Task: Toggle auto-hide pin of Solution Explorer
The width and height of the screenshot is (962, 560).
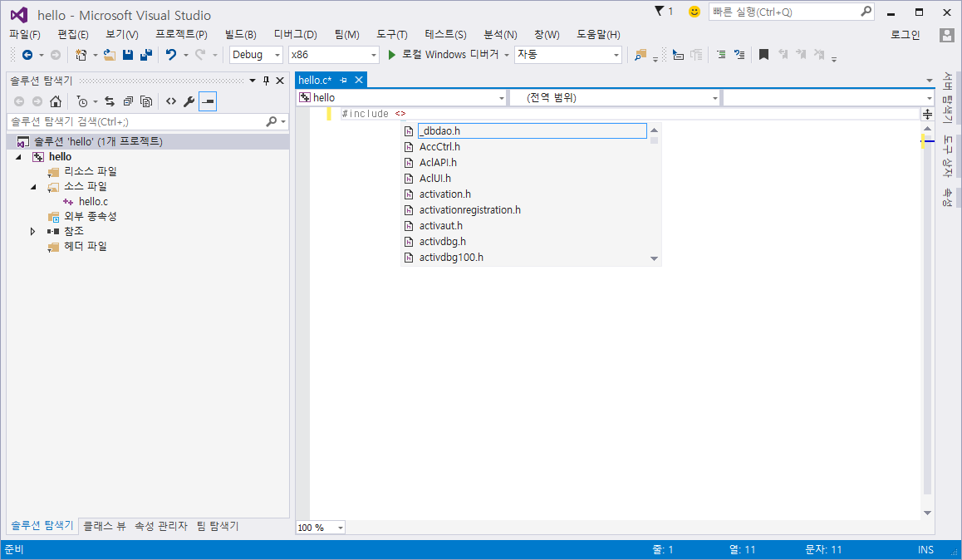Action: [x=267, y=81]
